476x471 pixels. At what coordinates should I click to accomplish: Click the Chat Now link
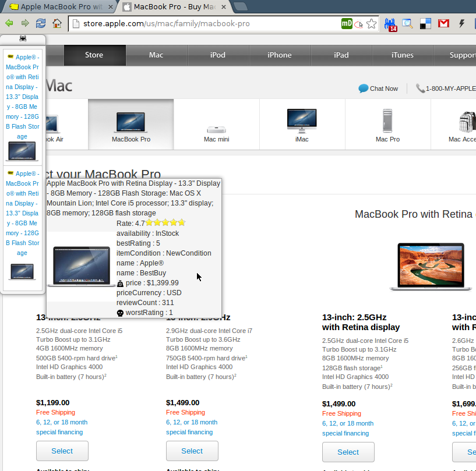point(378,88)
